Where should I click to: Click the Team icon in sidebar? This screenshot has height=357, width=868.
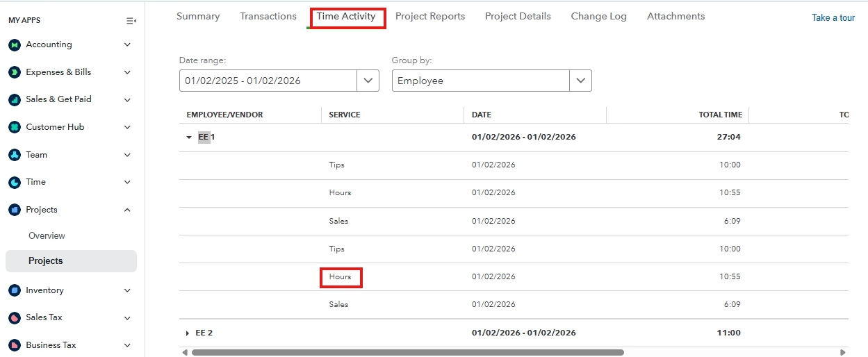point(15,155)
